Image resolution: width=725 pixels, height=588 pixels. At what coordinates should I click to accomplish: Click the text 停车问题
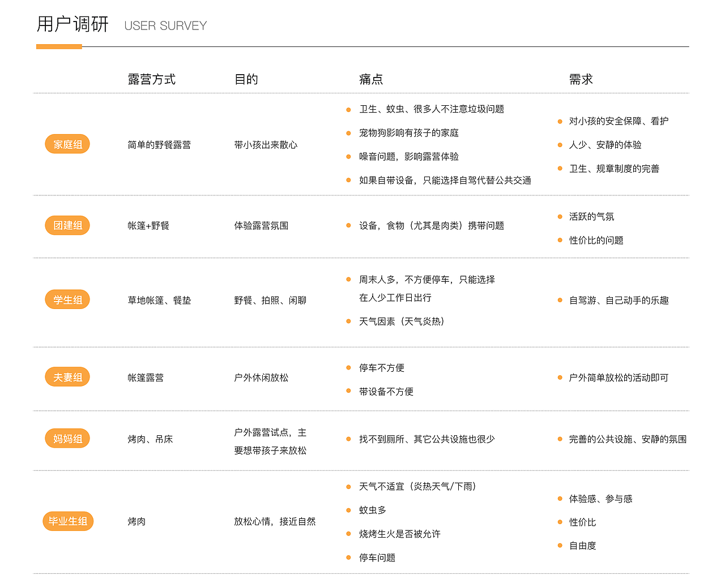[x=377, y=558]
